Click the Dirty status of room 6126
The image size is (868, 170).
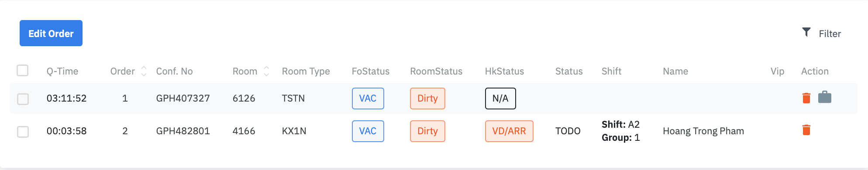[427, 99]
